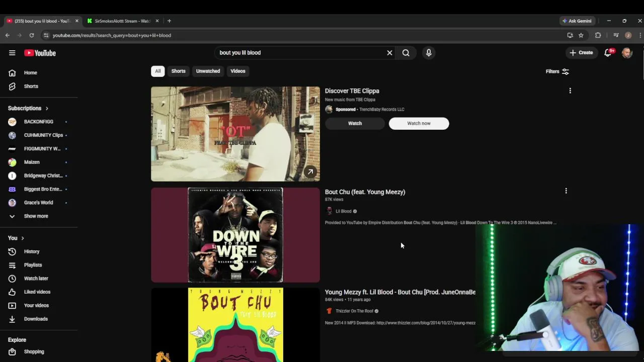
Task: Click external link arrow on OT thumbnail
Action: pos(310,172)
